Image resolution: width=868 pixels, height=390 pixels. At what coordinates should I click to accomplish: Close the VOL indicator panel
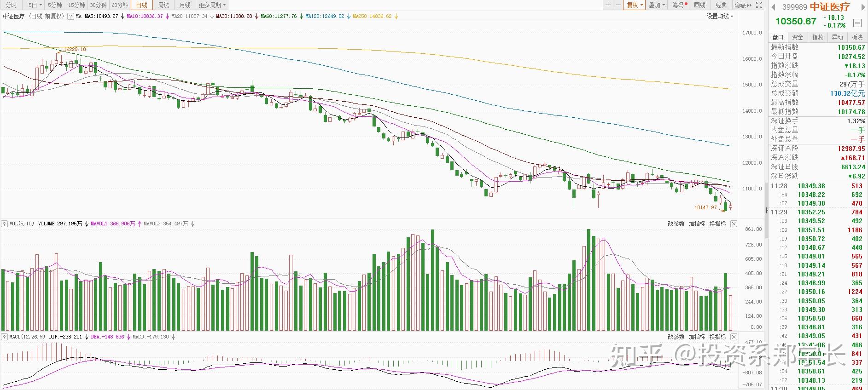pyautogui.click(x=734, y=224)
